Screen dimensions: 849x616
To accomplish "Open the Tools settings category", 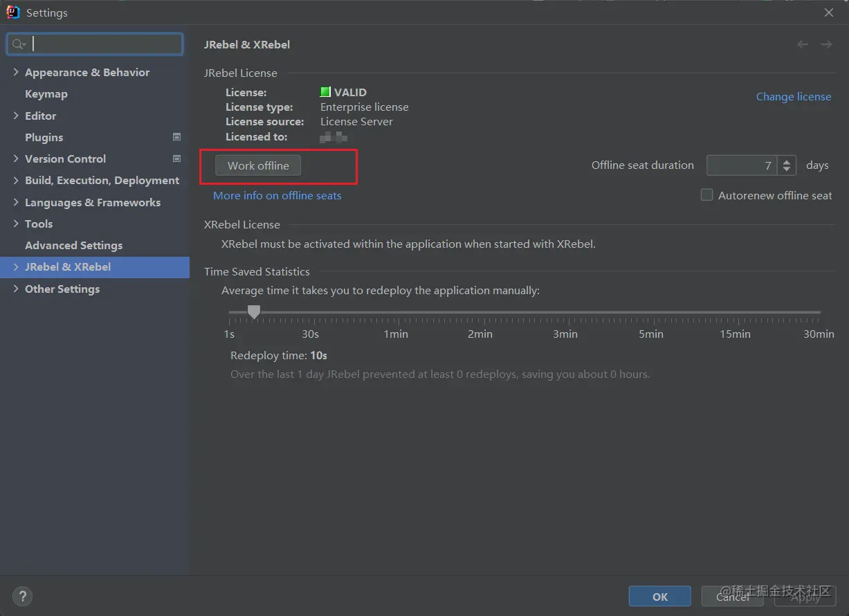I will click(39, 224).
